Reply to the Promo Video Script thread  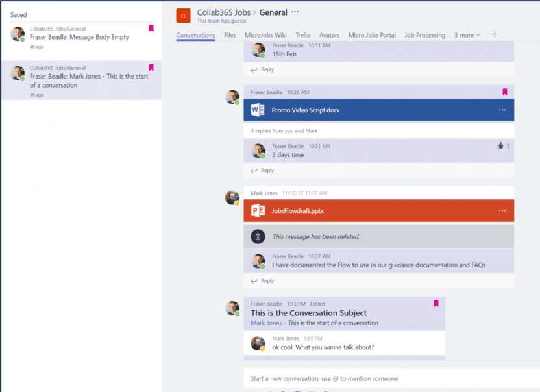(262, 171)
